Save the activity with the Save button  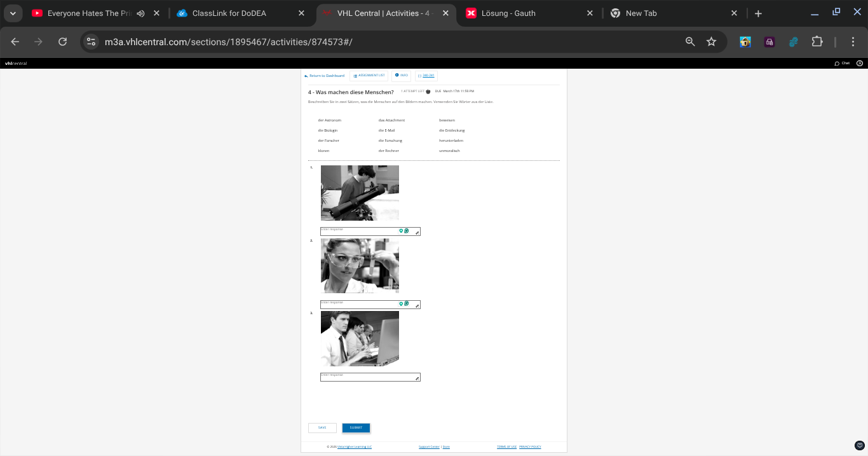pyautogui.click(x=322, y=428)
